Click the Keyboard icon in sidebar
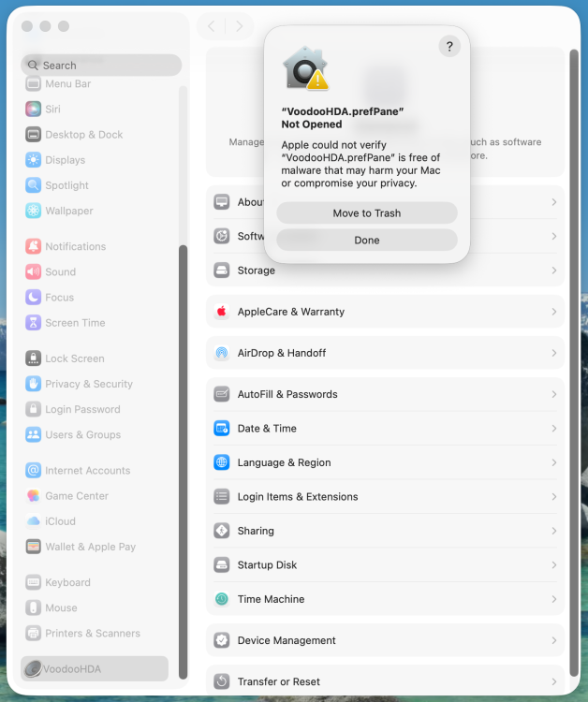 click(x=33, y=582)
